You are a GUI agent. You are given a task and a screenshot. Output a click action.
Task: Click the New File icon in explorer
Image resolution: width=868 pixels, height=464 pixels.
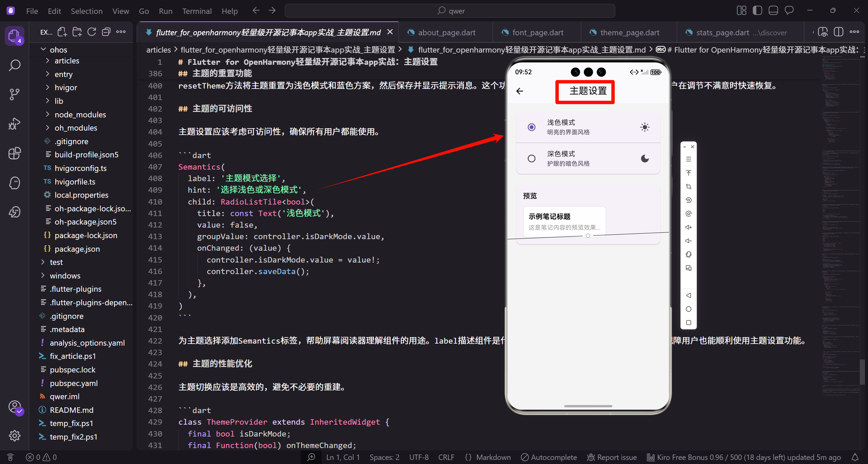coord(62,32)
